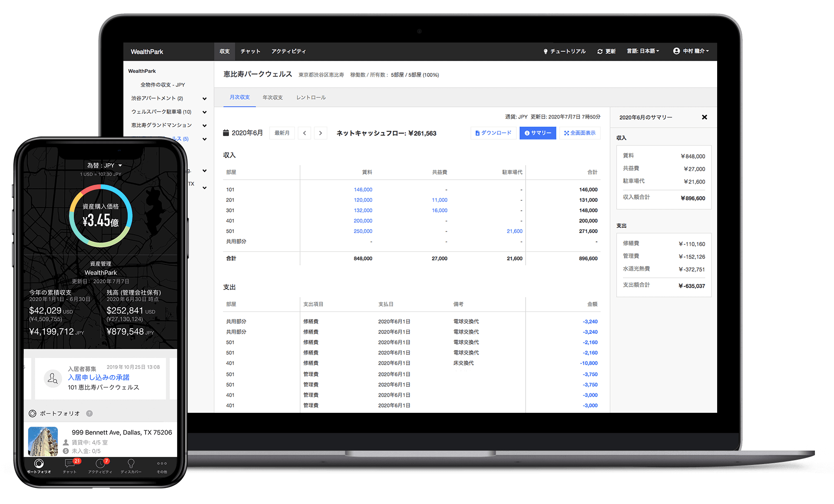
Task: Switch to the 月次収支 tab
Action: pyautogui.click(x=240, y=97)
